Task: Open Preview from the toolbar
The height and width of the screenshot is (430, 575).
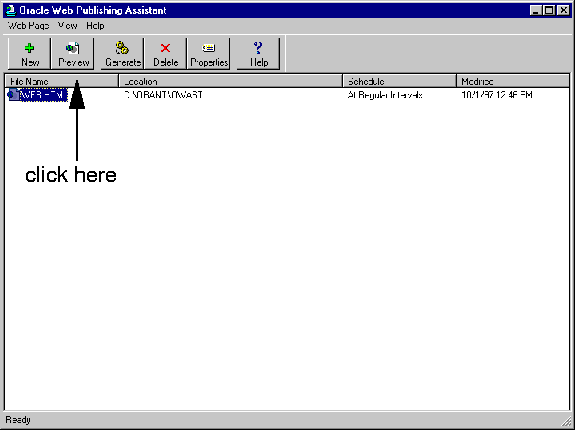Action: (73, 54)
